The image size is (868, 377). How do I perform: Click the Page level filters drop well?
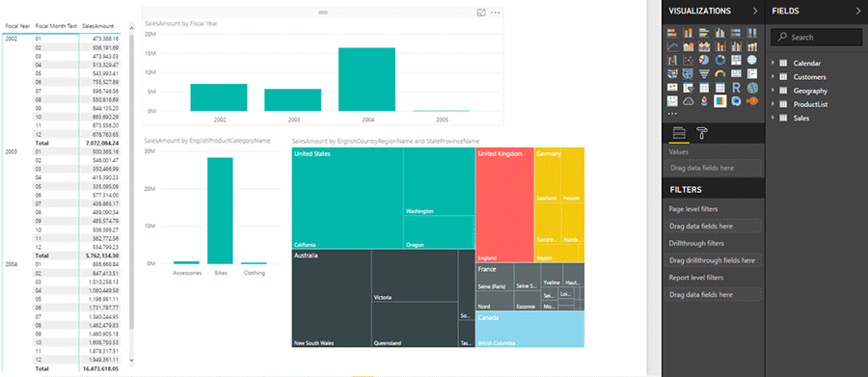point(712,226)
